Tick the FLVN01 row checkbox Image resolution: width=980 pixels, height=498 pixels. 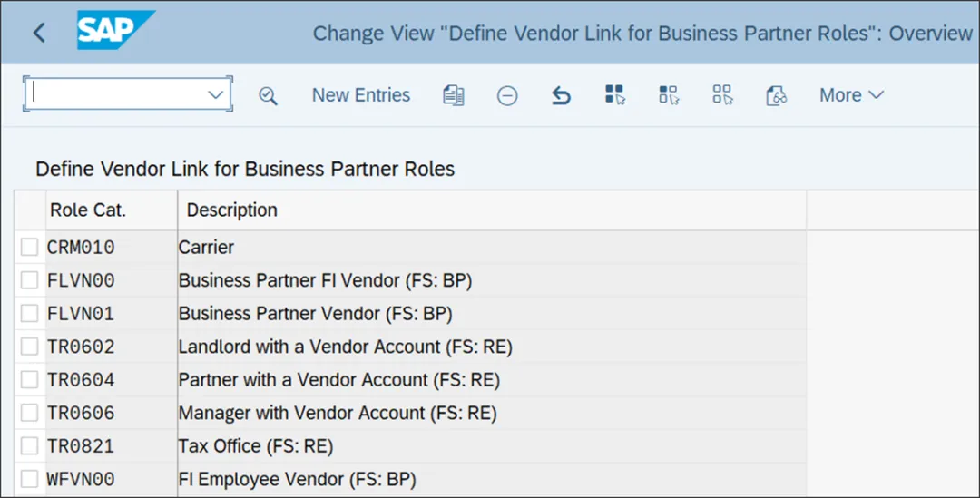coord(30,313)
